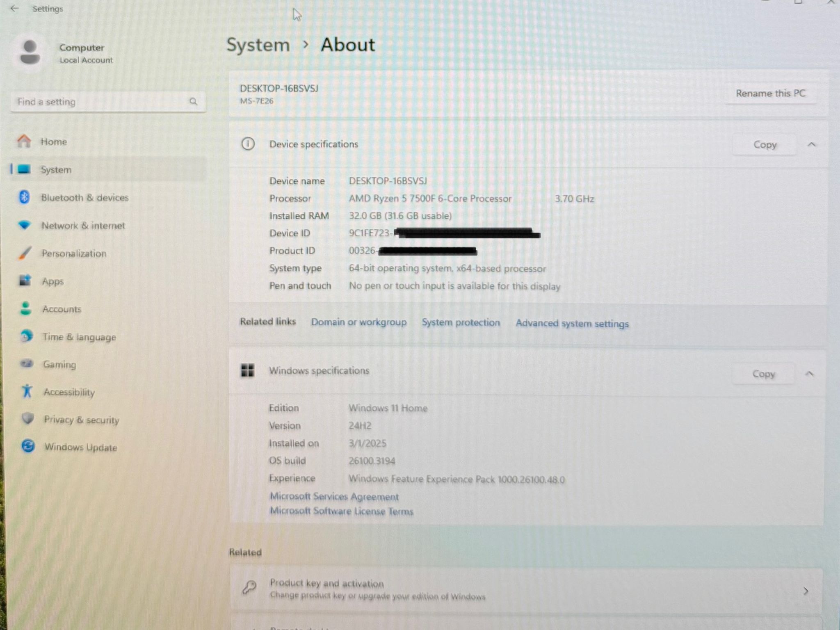Copy the device specifications
The height and width of the screenshot is (630, 840).
(765, 144)
